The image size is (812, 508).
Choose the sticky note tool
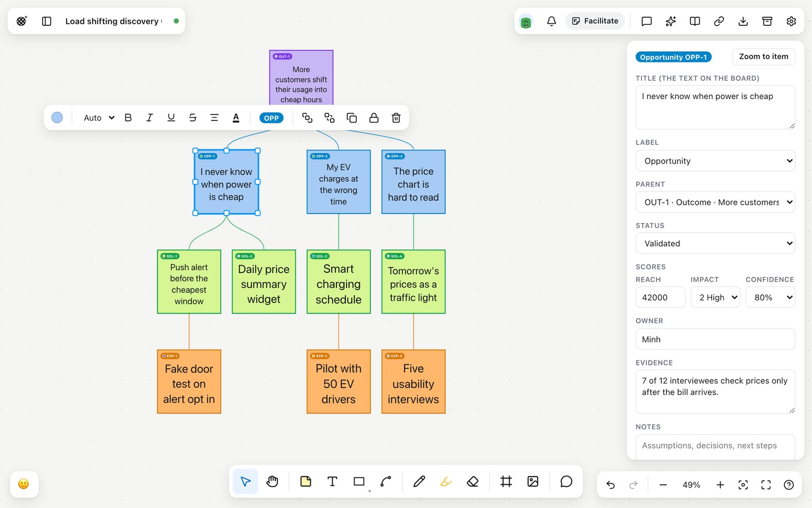click(x=306, y=482)
